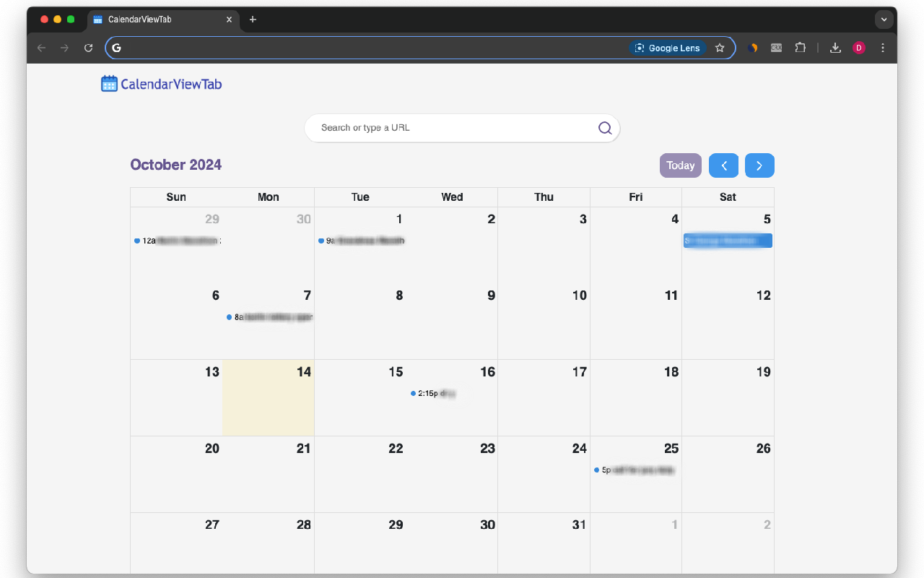Click inside the Search or type a URL field
The width and height of the screenshot is (924, 578).
[x=448, y=128]
